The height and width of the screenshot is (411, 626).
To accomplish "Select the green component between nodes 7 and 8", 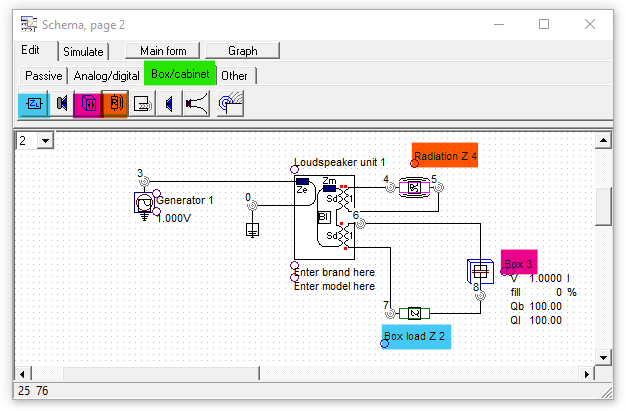I will coord(413,313).
